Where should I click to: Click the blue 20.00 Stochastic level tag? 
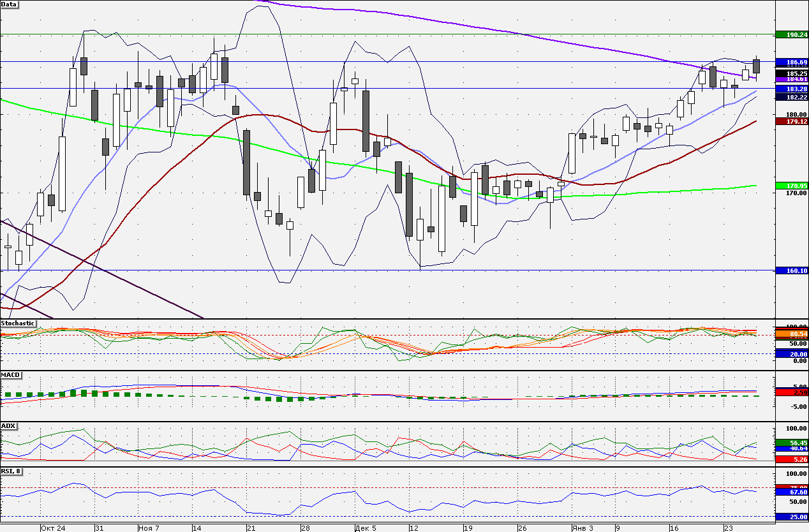792,354
